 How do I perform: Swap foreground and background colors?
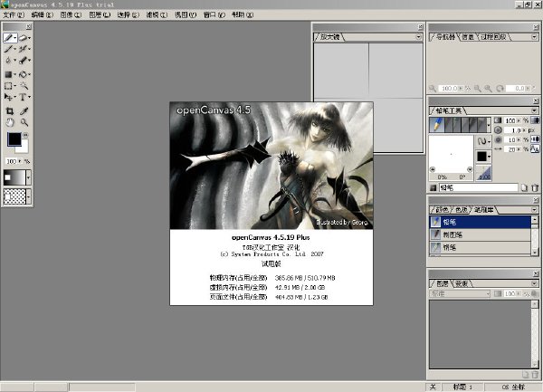(25, 135)
